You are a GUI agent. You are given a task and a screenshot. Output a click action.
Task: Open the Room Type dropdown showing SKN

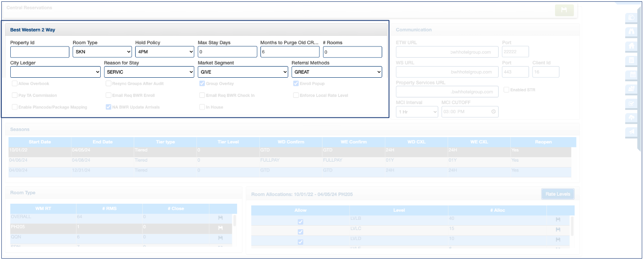tap(102, 52)
